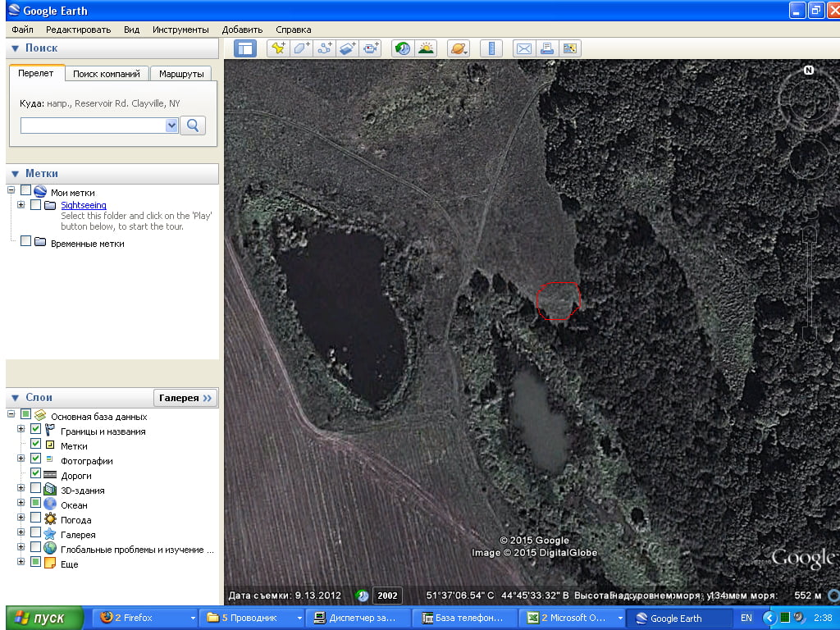Click the Галерея button in Layers panel
Image resolution: width=840 pixels, height=630 pixels.
click(185, 398)
